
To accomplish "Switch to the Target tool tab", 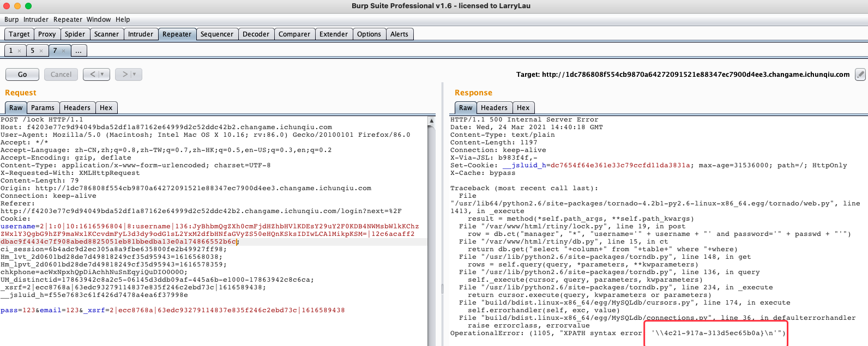I will [19, 34].
